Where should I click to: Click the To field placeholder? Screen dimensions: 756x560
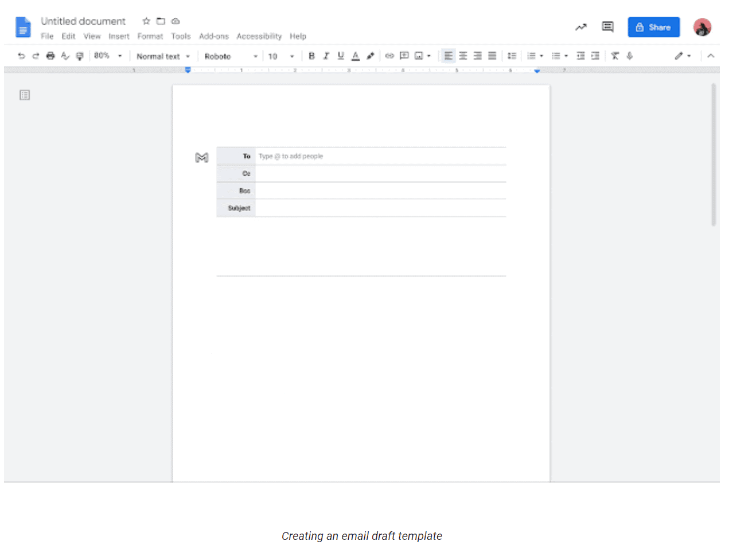[x=291, y=156]
